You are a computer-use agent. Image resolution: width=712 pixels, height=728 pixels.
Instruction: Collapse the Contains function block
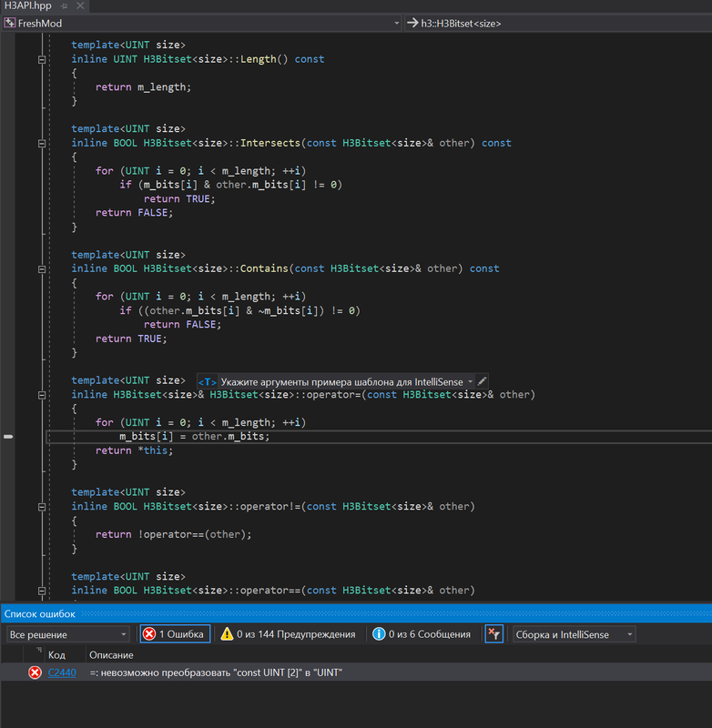coord(42,269)
